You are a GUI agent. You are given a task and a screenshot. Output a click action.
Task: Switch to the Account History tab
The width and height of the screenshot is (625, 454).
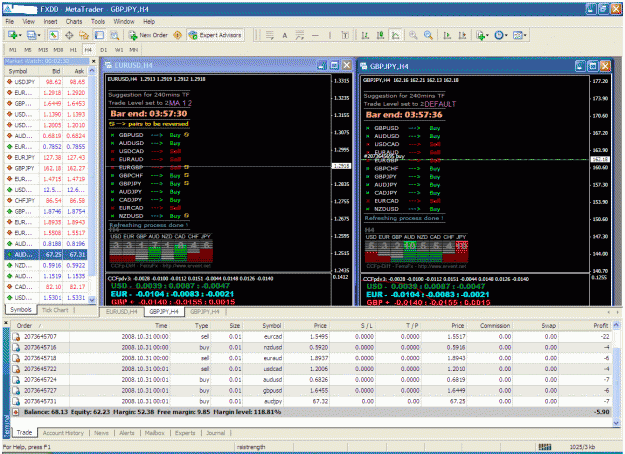pos(63,433)
